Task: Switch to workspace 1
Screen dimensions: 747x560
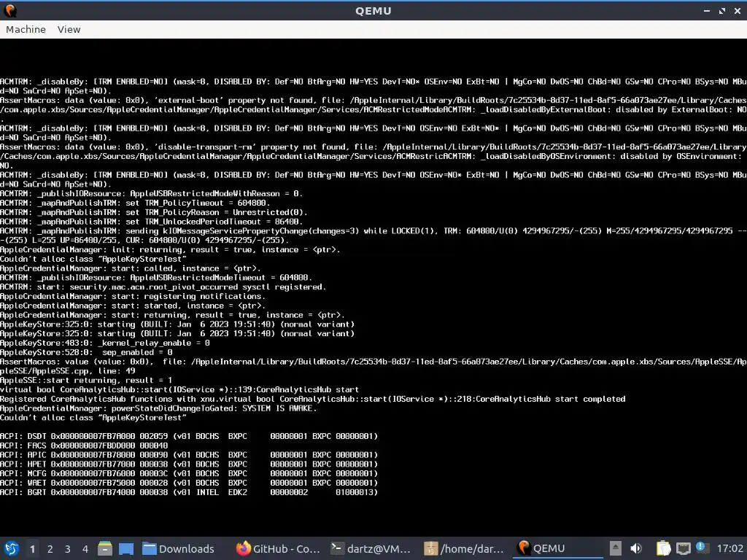Action: tap(32, 549)
